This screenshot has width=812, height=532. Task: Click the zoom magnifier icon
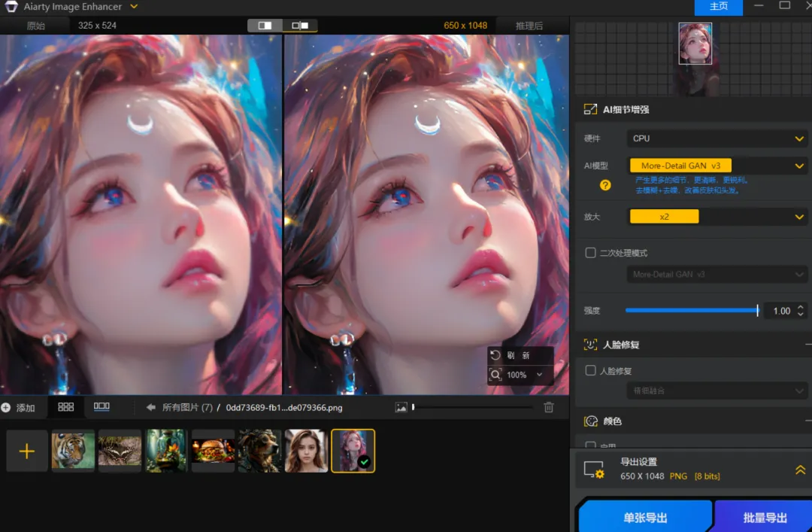pyautogui.click(x=495, y=375)
